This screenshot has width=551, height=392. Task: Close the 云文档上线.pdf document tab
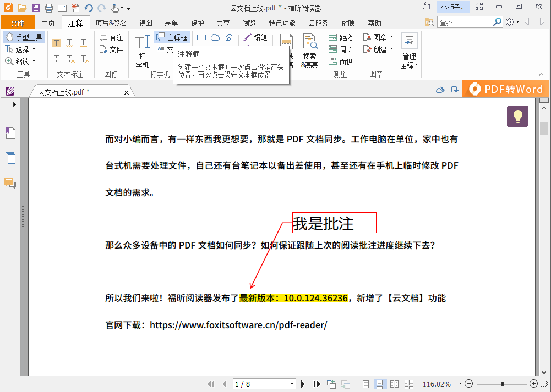(x=127, y=93)
